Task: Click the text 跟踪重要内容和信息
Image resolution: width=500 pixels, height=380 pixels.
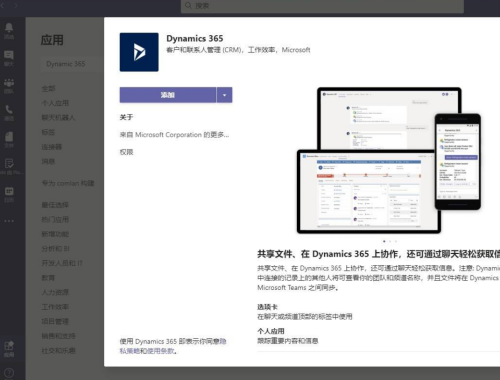Action: pyautogui.click(x=288, y=341)
